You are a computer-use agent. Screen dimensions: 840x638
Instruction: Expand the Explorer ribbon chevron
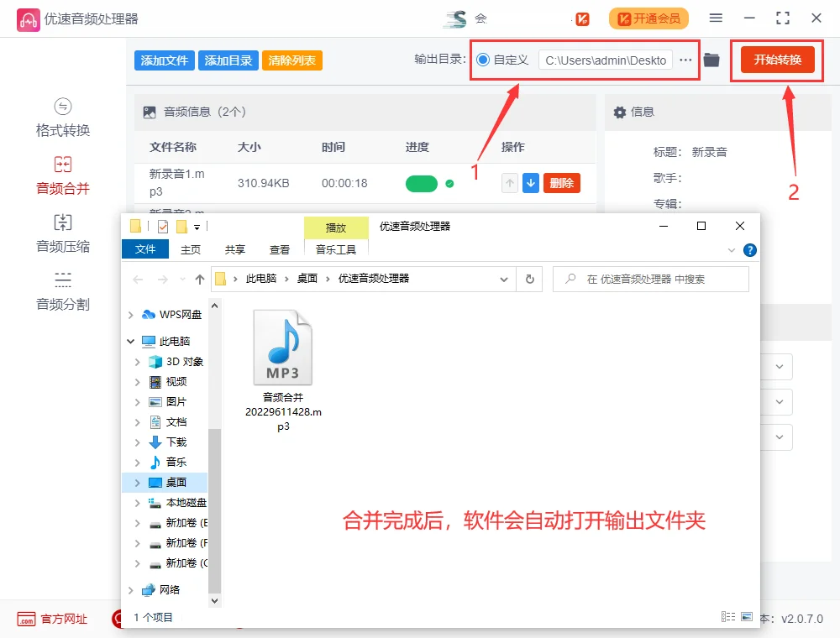pyautogui.click(x=732, y=250)
